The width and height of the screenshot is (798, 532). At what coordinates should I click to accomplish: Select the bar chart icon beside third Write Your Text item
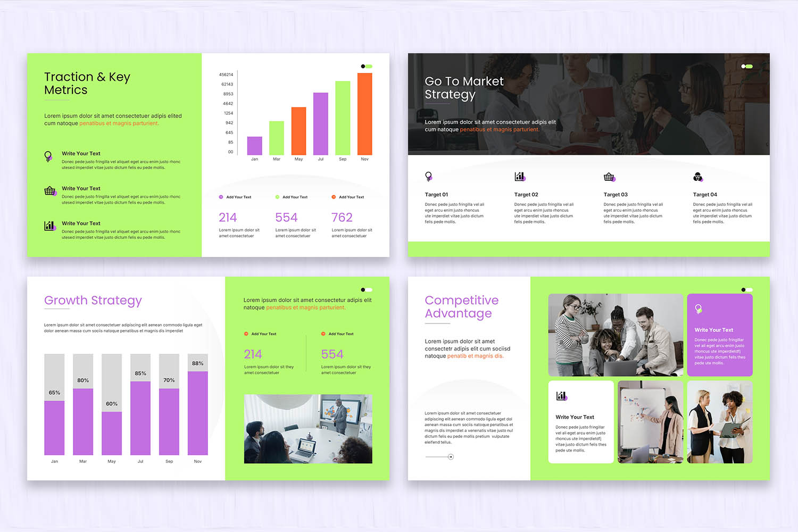pos(49,226)
